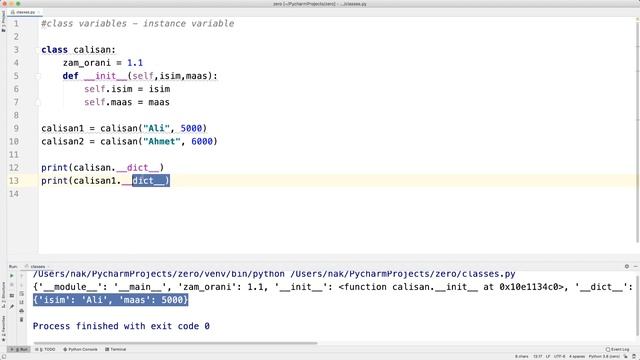Open the Run tool window button

click(x=19, y=349)
